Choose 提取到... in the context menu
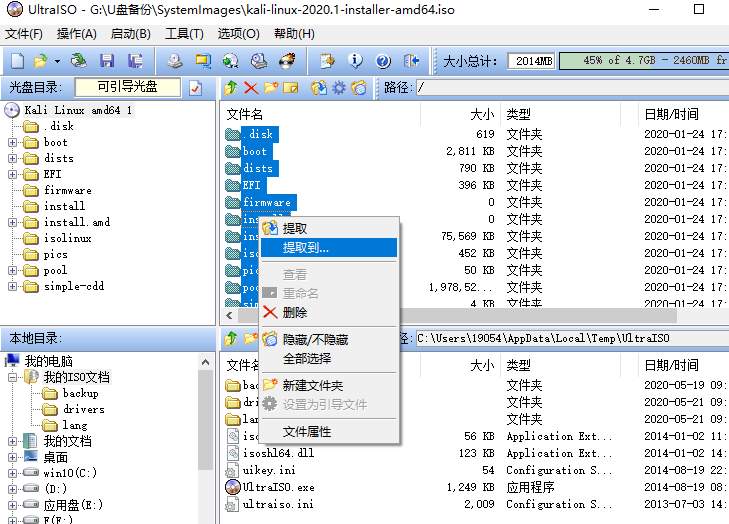Image resolution: width=729 pixels, height=524 pixels. (329, 248)
